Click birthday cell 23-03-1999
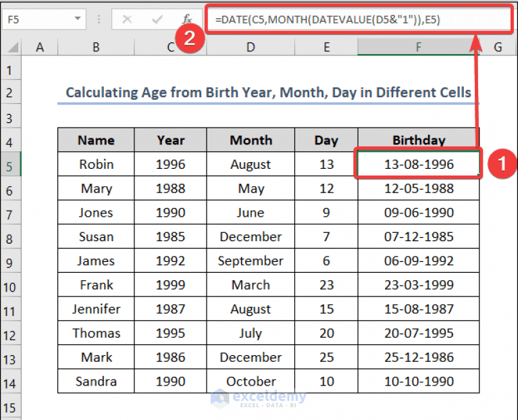The image size is (518, 420). click(419, 285)
